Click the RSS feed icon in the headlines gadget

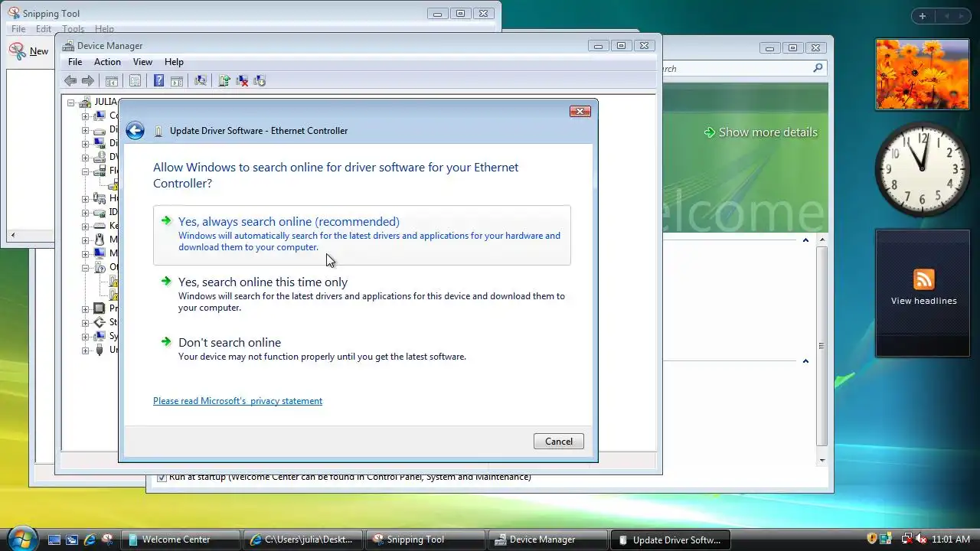tap(924, 279)
